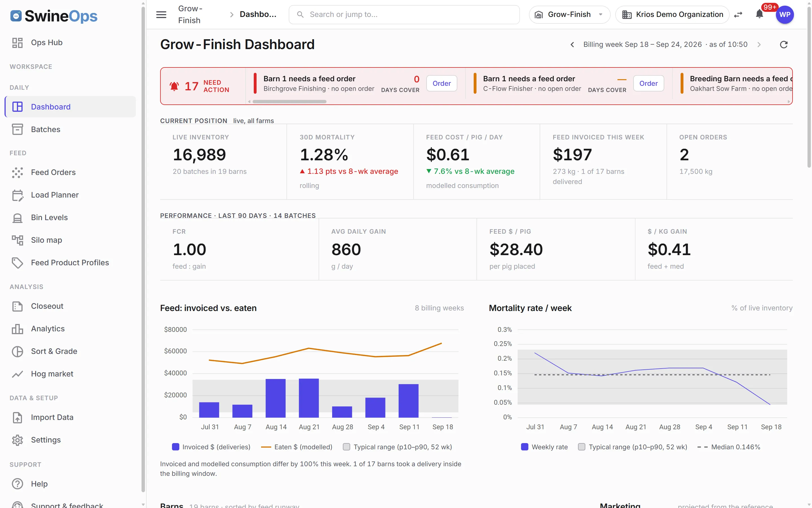The image size is (812, 508).
Task: Click the swap organization arrows icon
Action: point(738,14)
